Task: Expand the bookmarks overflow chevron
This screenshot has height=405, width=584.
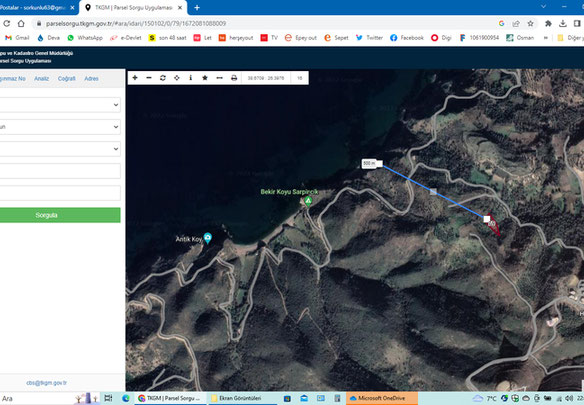Action: pyautogui.click(x=546, y=38)
